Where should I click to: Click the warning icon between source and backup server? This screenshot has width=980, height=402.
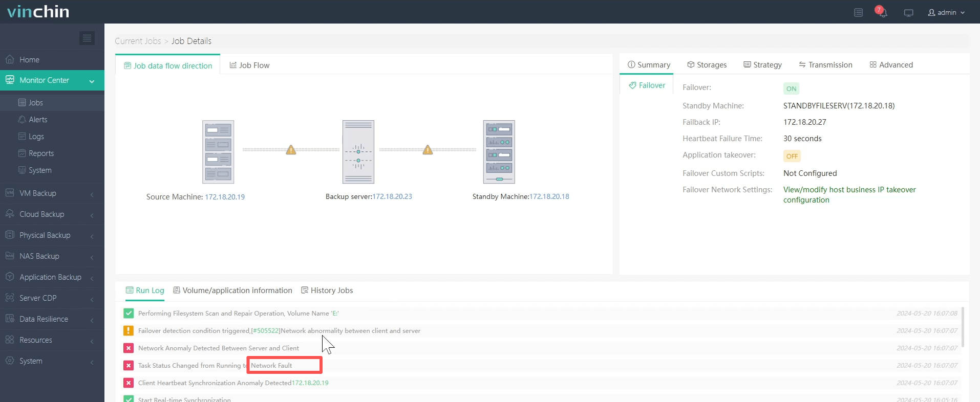coord(291,150)
